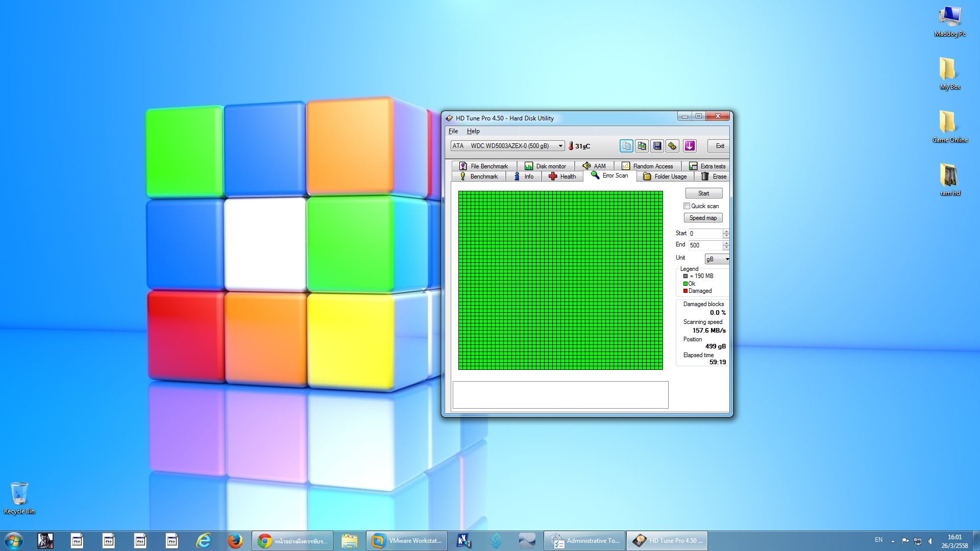Expand the drive selection dropdown
980x551 pixels.
[560, 146]
